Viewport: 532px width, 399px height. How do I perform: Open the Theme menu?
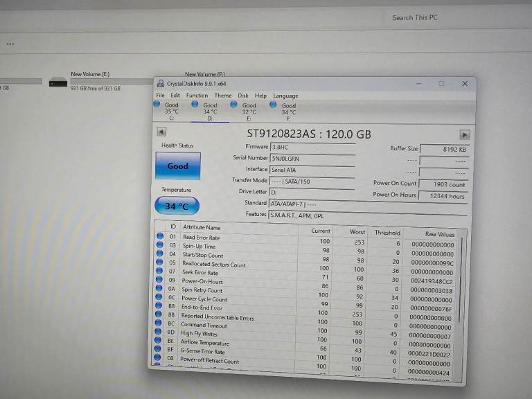pyautogui.click(x=223, y=96)
